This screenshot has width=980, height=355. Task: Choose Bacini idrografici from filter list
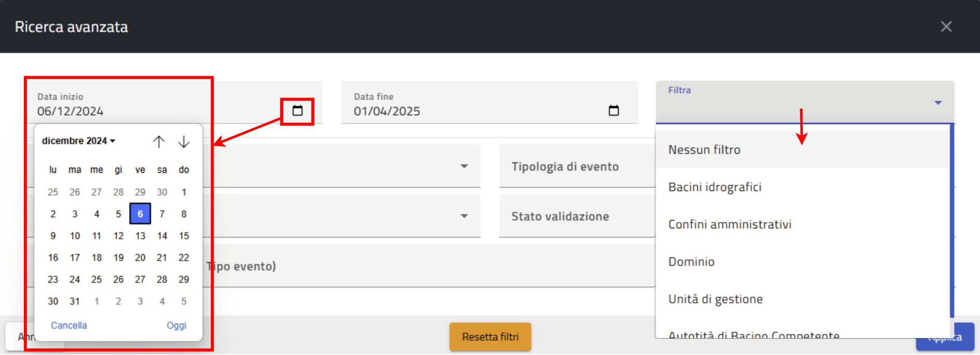point(715,187)
